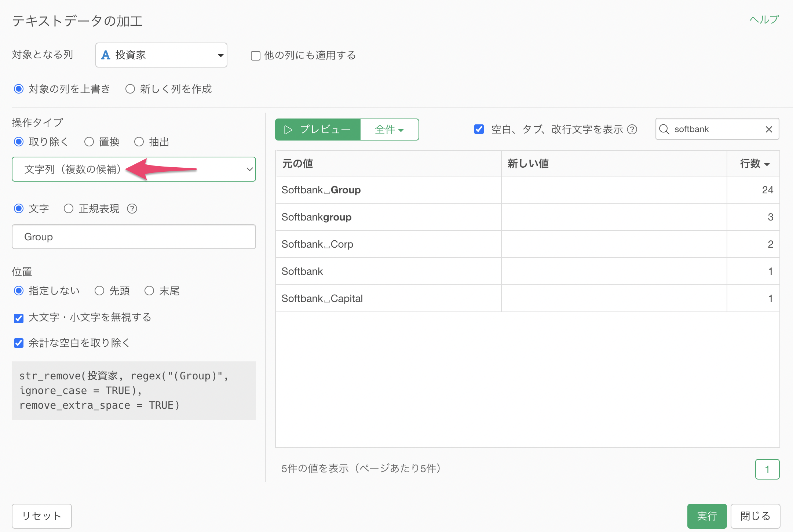The width and height of the screenshot is (793, 532).
Task: Click the magnifier search icon
Action: 664,129
